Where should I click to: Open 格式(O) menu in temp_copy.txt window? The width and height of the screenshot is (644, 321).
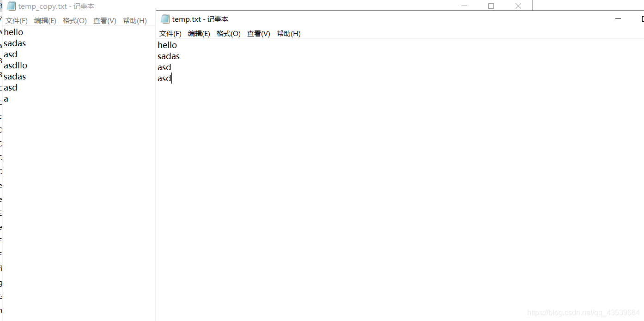(x=75, y=21)
